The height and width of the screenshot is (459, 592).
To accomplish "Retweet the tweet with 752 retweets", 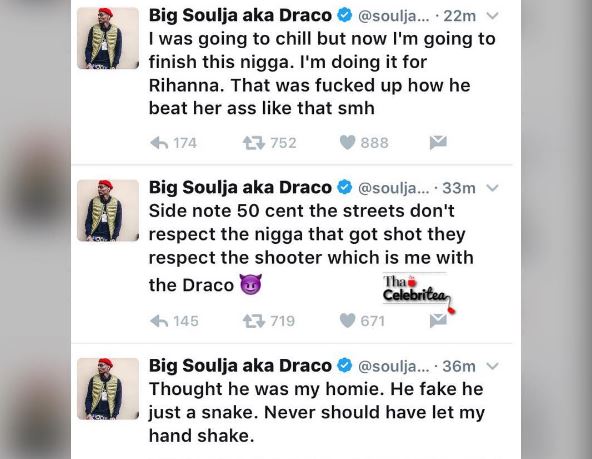I will tap(253, 143).
